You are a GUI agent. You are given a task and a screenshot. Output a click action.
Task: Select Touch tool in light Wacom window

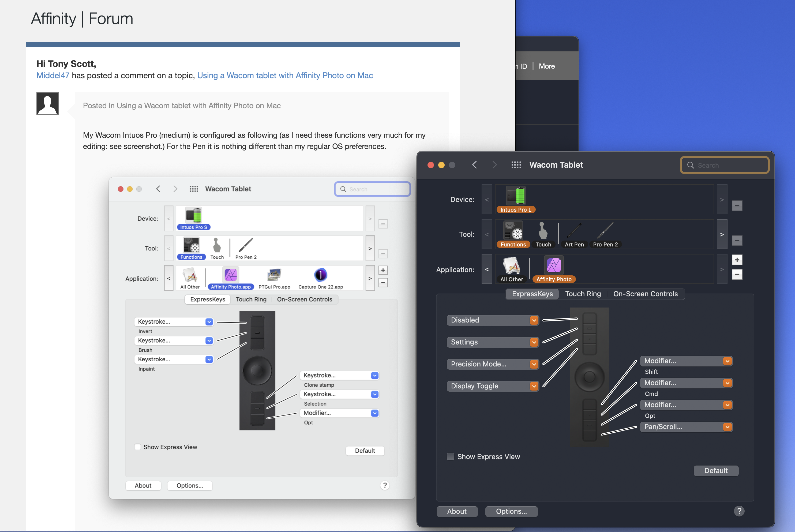point(217,248)
